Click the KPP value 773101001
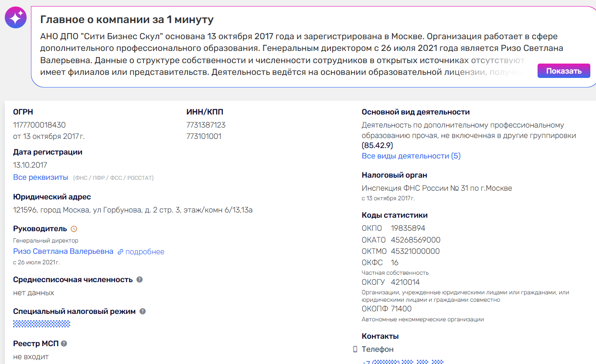The height and width of the screenshot is (364, 596). click(x=204, y=136)
